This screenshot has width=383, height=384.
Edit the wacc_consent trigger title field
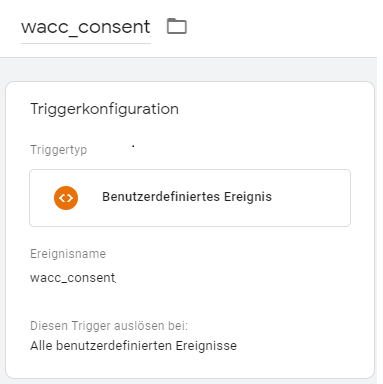[86, 27]
